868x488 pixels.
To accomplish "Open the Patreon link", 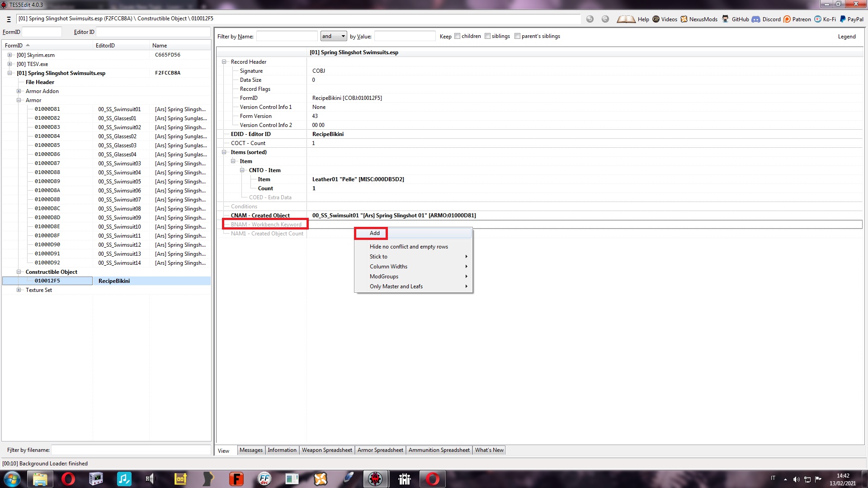I will (x=797, y=19).
